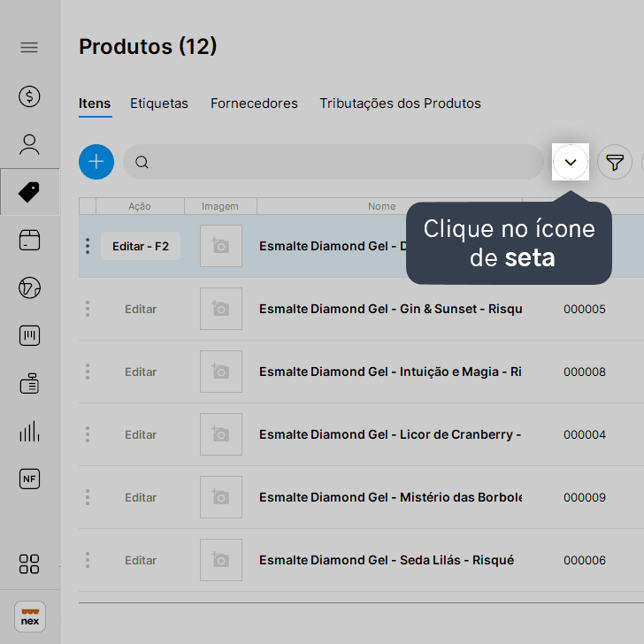The height and width of the screenshot is (644, 644).
Task: Open the barcode sidebar icon
Action: 29,335
